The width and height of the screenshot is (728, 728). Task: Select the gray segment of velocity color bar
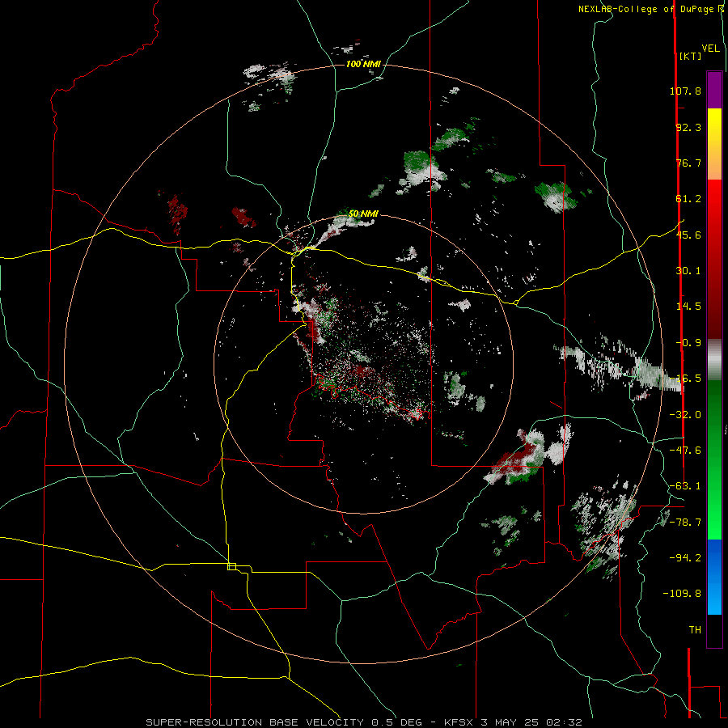tap(714, 359)
